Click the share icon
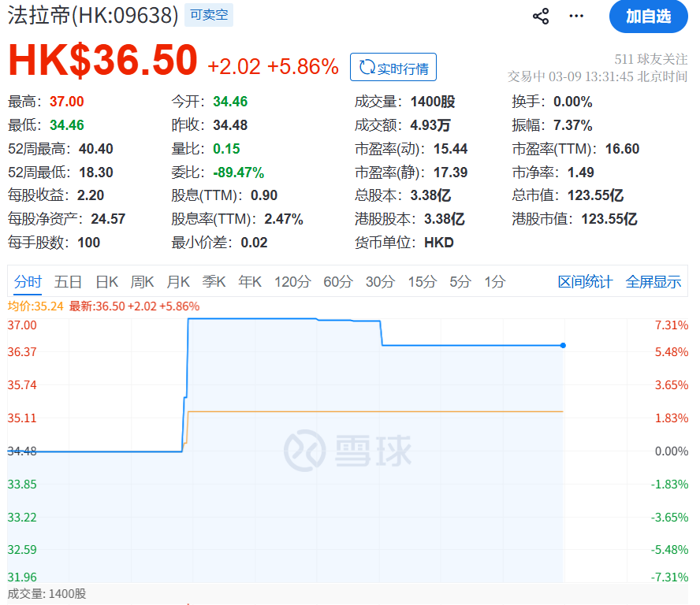 pyautogui.click(x=540, y=16)
